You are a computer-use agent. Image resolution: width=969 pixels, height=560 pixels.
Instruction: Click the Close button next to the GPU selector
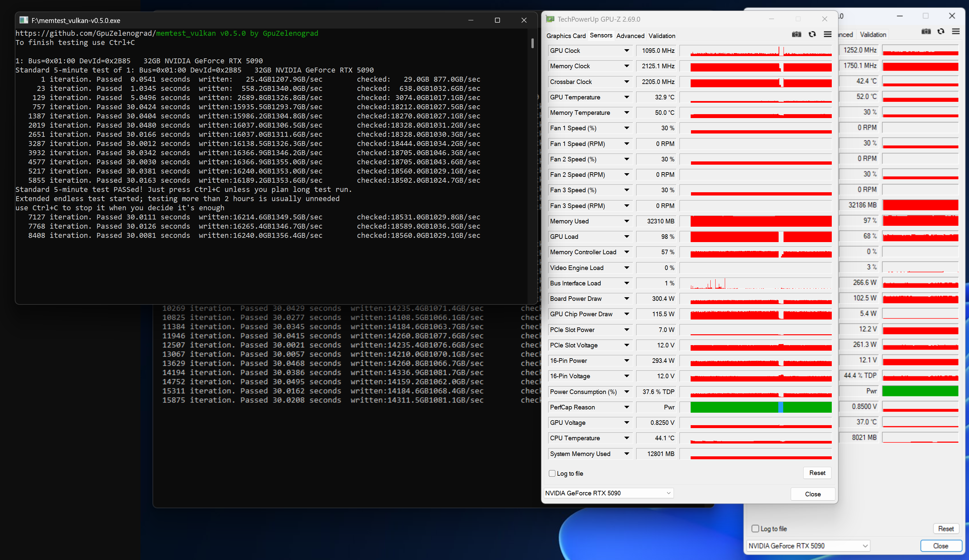point(812,494)
